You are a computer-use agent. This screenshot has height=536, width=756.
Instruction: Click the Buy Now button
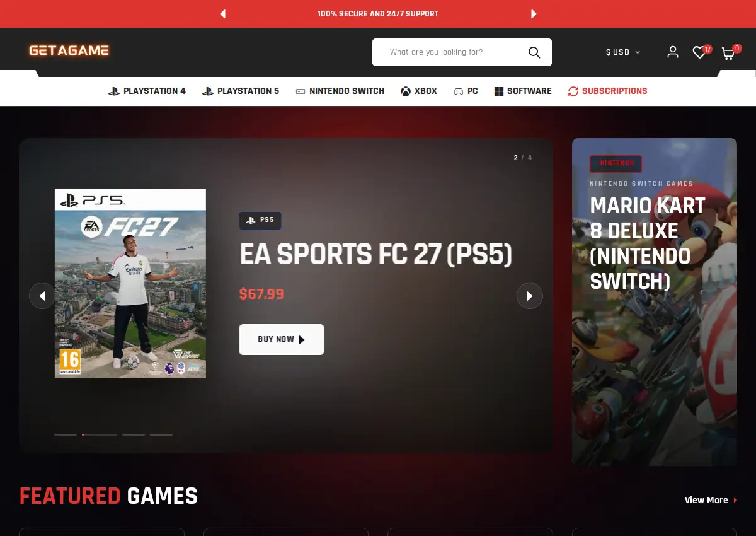click(282, 339)
